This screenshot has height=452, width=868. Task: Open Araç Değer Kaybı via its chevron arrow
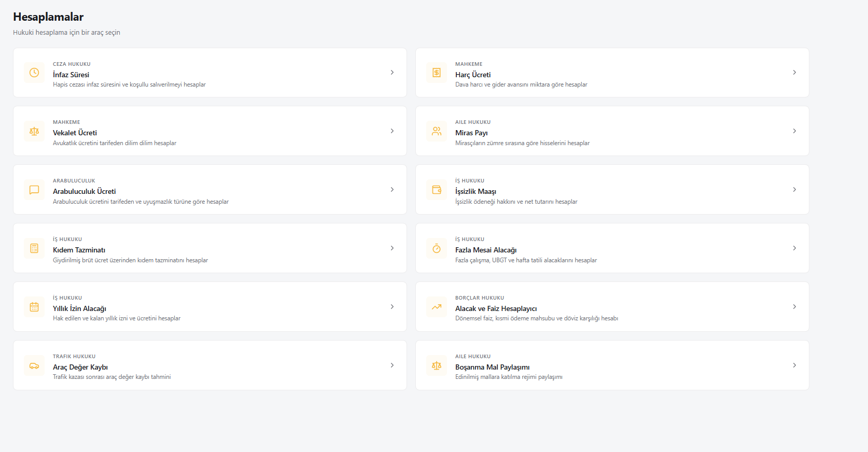392,365
